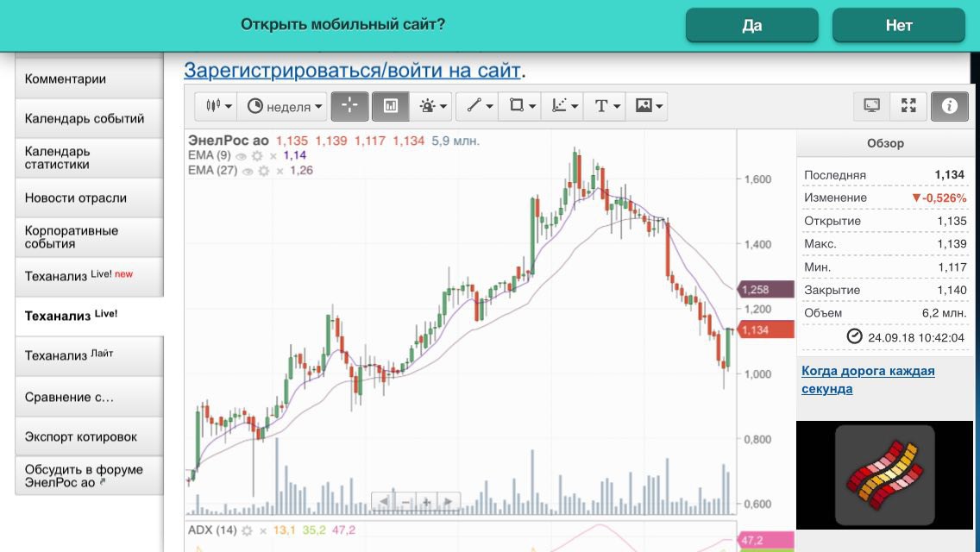The width and height of the screenshot is (980, 552).
Task: Open the Когда дорога каждая секунда link
Action: click(868, 379)
